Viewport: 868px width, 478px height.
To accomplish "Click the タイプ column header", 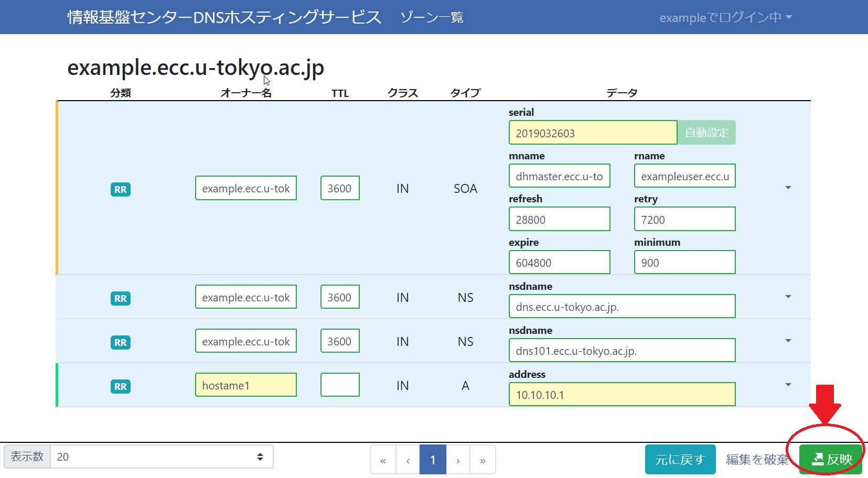I will tap(465, 93).
